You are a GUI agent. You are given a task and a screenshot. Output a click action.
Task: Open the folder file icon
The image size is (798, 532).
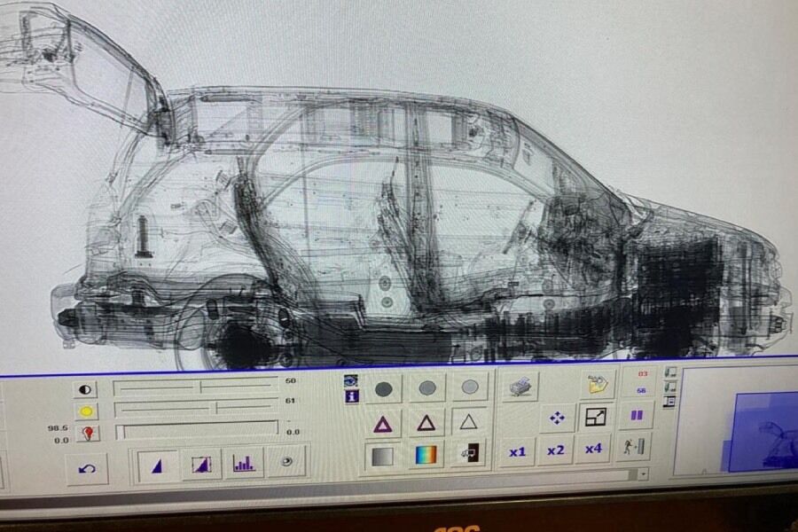pos(598,385)
